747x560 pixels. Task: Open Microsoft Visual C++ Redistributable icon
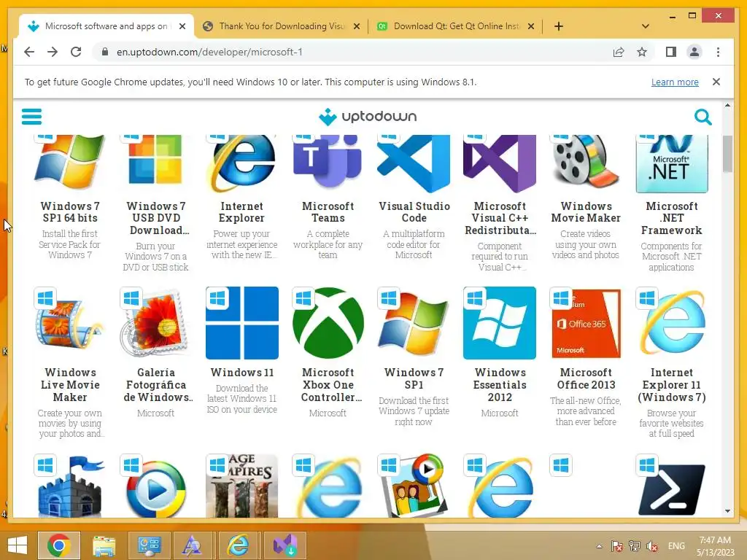click(500, 164)
